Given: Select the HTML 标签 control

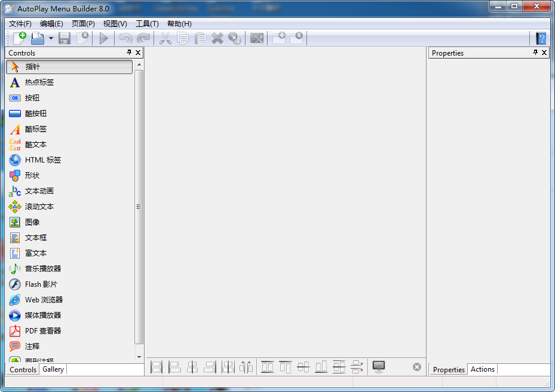Looking at the screenshot, I should tap(69, 160).
